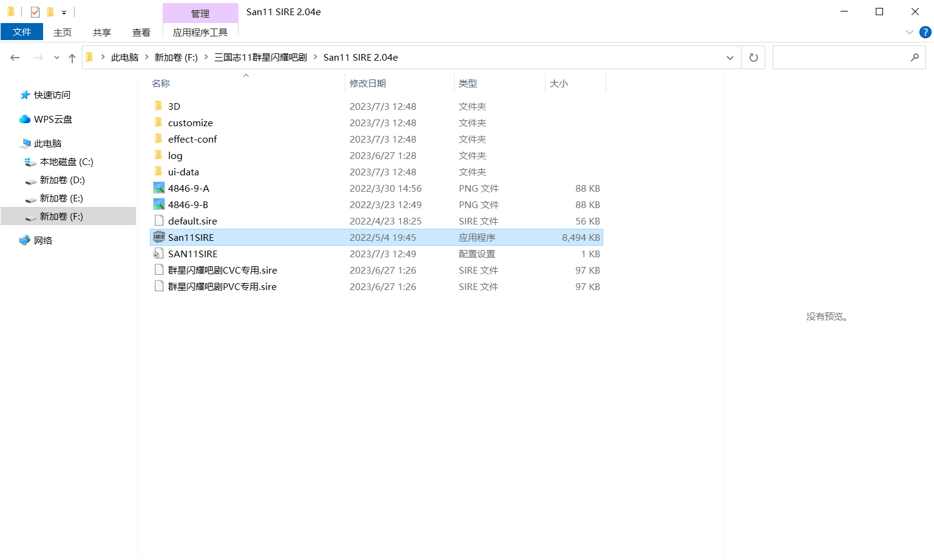Viewport: 934px width, 560px height.
Task: Select the ui-data folder icon
Action: [158, 172]
